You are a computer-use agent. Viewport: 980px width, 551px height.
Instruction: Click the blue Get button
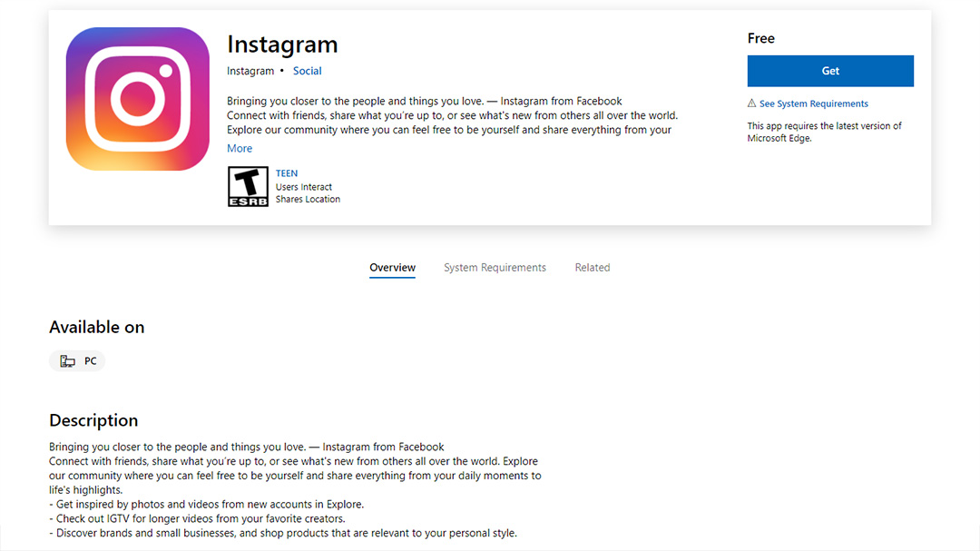(830, 71)
